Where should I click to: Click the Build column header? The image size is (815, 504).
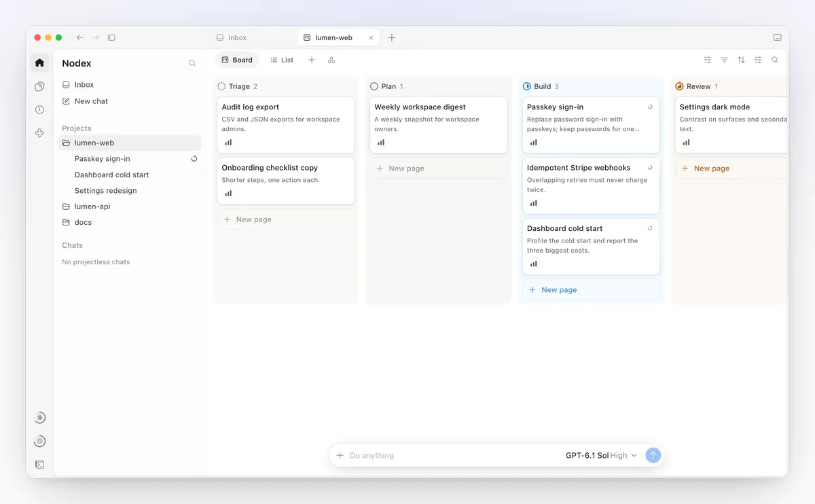[541, 86]
